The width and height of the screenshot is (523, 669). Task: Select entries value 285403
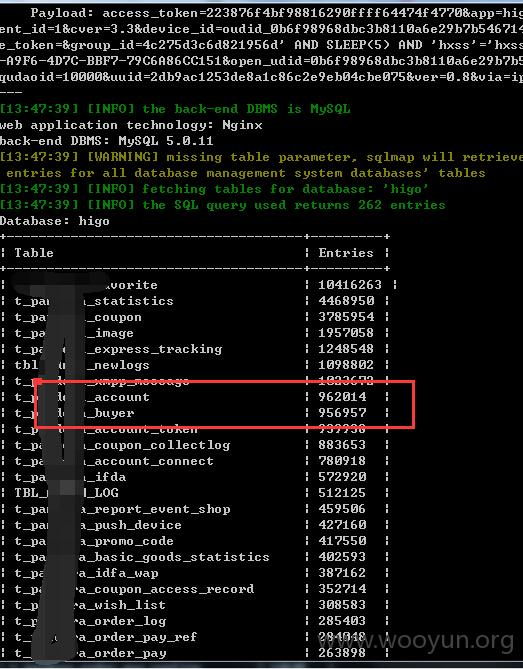[342, 621]
